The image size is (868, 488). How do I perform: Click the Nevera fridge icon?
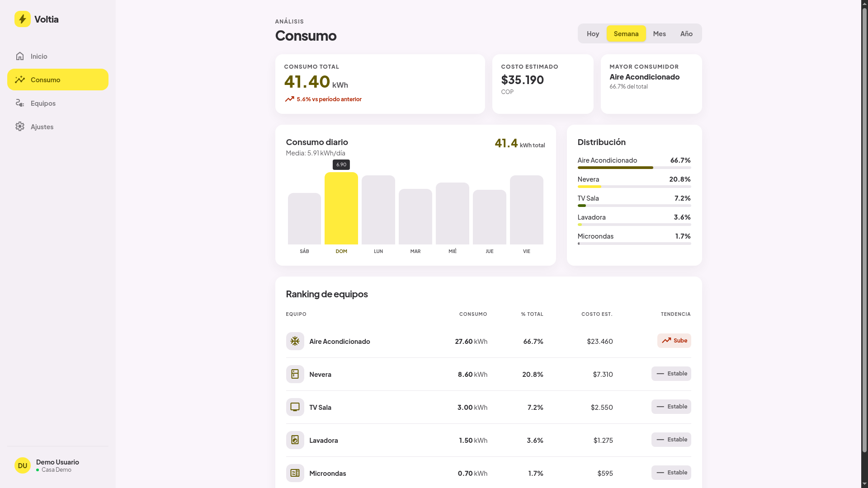point(295,374)
